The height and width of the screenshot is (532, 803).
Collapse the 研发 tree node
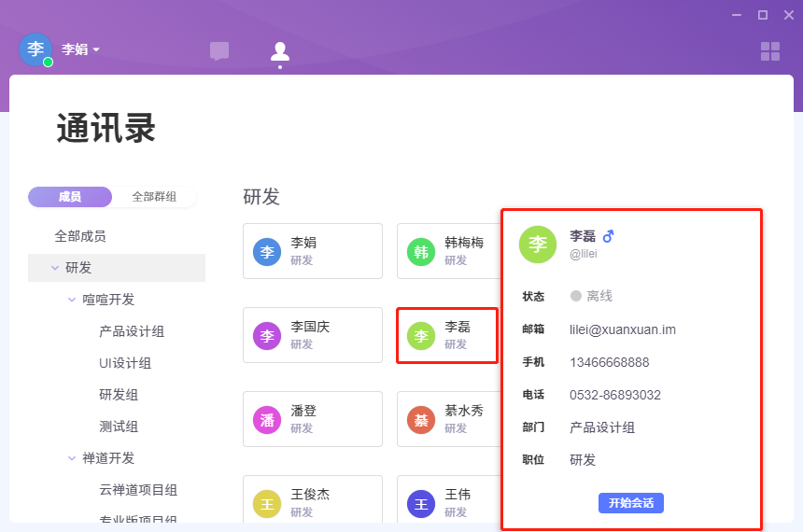(55, 268)
